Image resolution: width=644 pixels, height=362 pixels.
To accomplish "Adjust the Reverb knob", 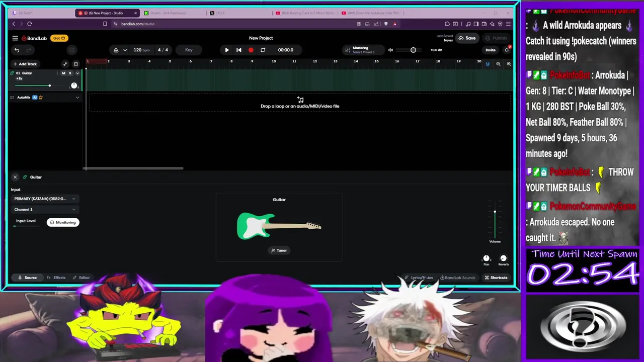I will (x=503, y=258).
